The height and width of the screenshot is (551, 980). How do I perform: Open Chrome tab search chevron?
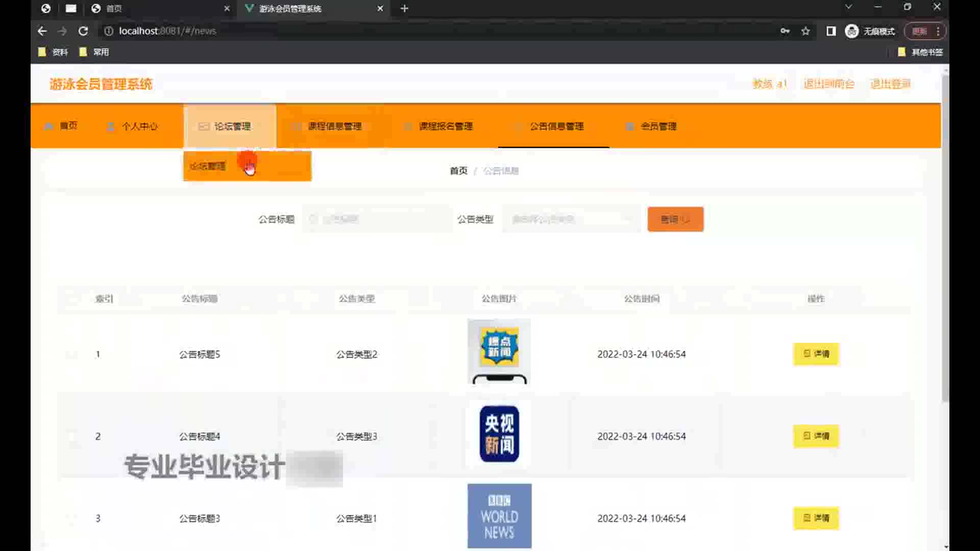(x=848, y=7)
